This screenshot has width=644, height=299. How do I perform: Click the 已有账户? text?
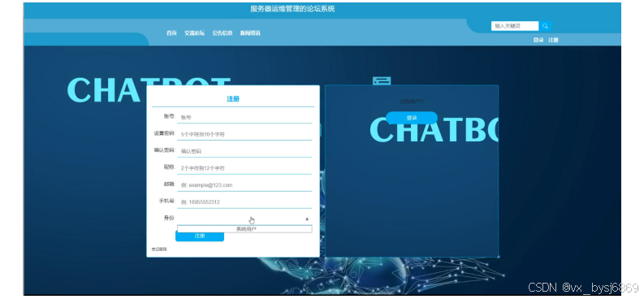click(412, 102)
